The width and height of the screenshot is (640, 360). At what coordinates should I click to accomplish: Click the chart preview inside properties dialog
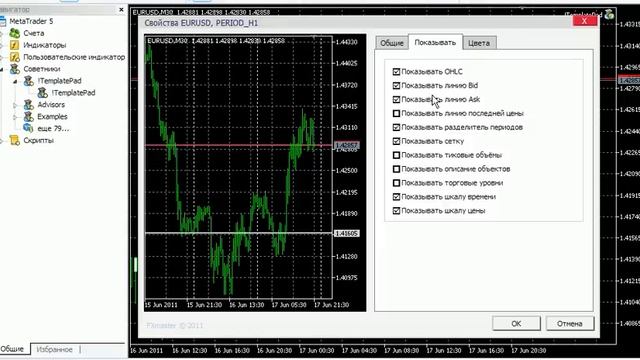pos(255,173)
